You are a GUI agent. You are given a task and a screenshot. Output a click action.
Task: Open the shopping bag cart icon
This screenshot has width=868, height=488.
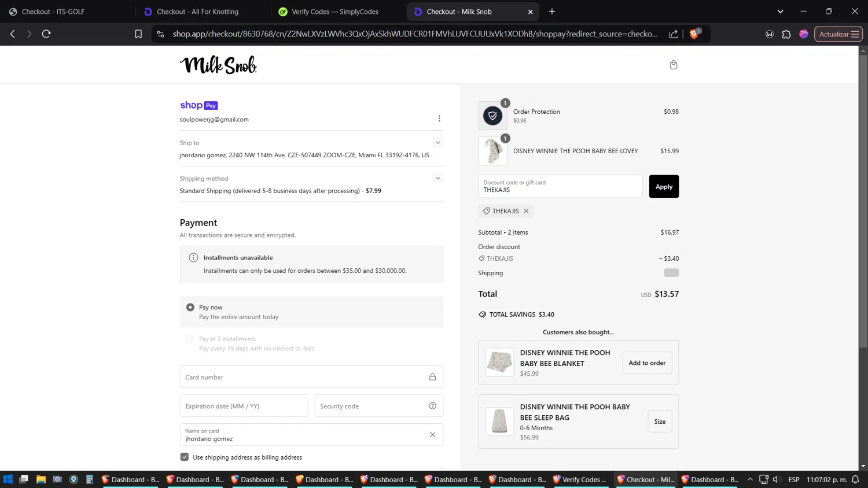673,65
